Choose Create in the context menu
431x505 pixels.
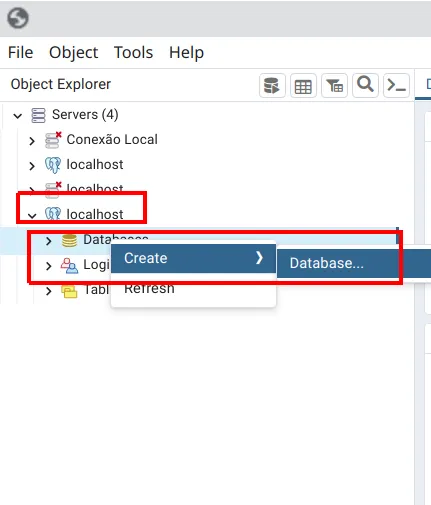[193, 258]
